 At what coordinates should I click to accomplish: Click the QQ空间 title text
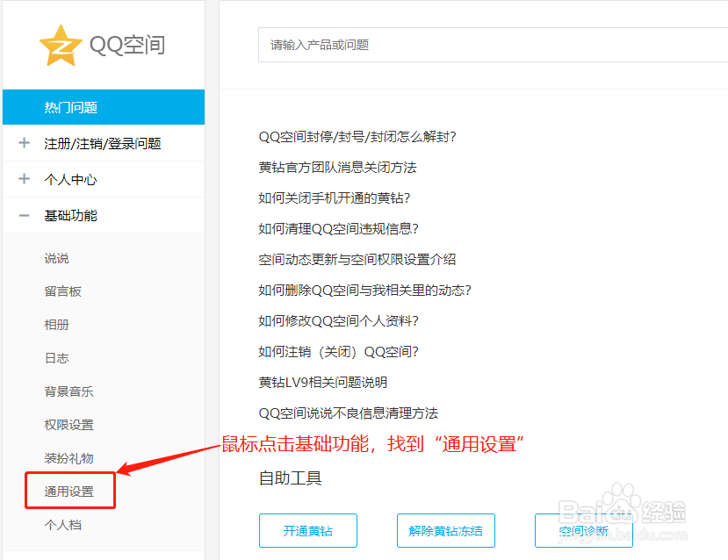click(127, 46)
